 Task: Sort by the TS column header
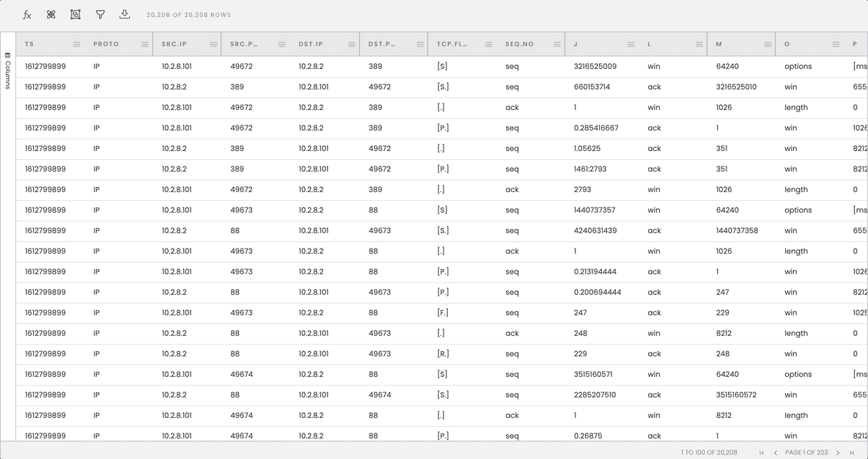(29, 44)
